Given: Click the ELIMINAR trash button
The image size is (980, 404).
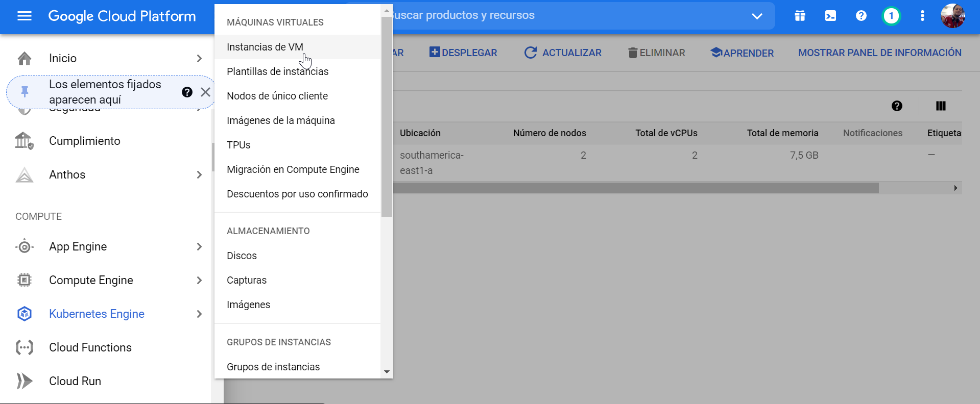Looking at the screenshot, I should 656,53.
